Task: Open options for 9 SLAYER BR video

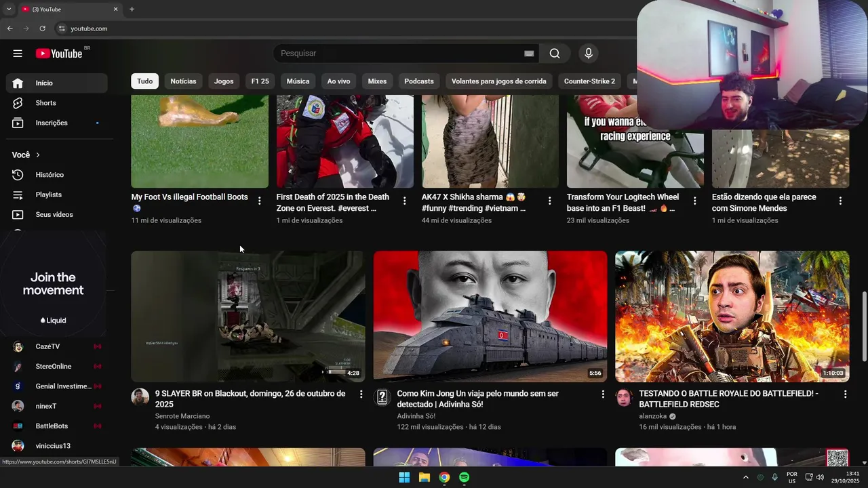Action: point(361,394)
